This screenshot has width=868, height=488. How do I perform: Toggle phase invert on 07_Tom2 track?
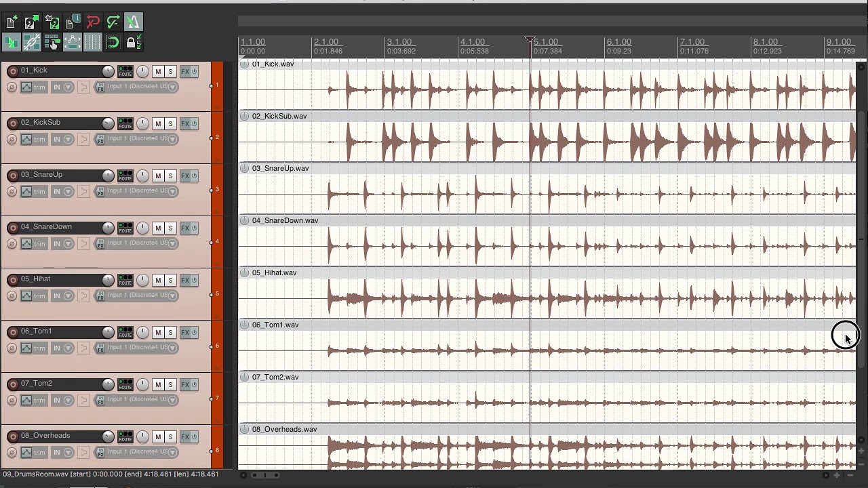click(12, 400)
